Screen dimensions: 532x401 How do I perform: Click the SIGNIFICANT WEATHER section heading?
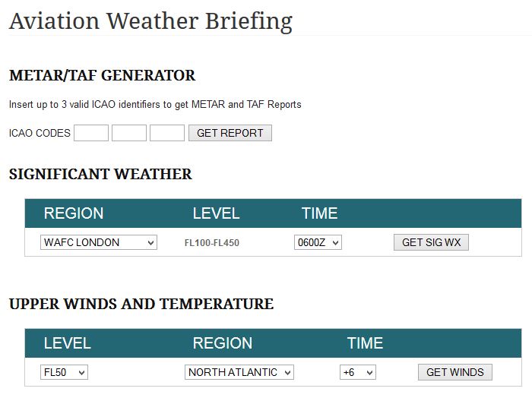click(x=100, y=174)
